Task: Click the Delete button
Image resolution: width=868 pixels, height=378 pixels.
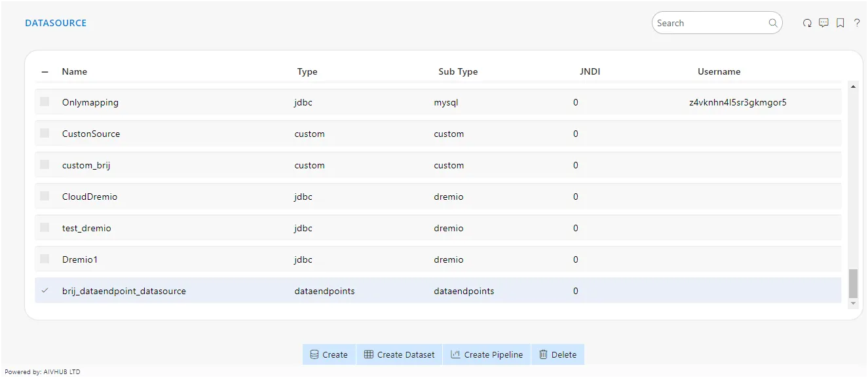Action: tap(557, 354)
